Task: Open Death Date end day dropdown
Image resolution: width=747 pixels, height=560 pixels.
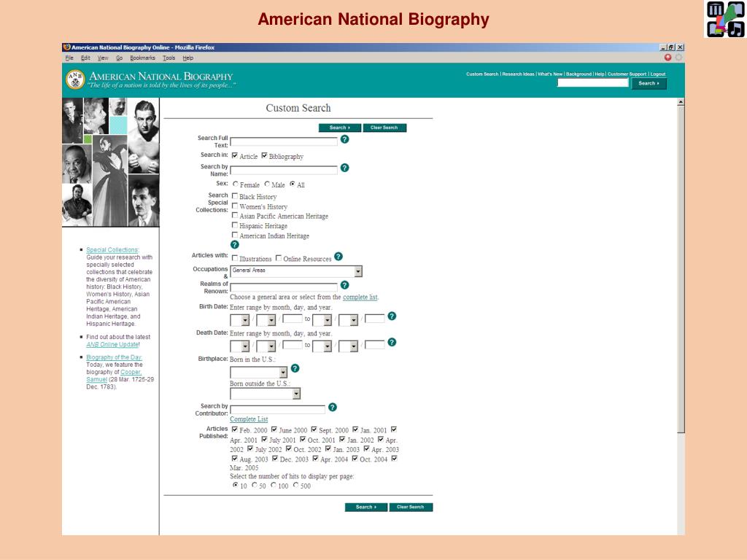Action: 348,346
